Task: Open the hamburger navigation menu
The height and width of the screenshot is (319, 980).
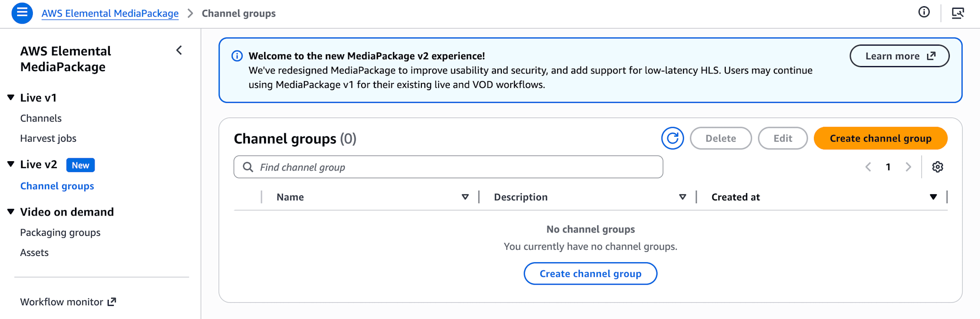Action: click(x=22, y=13)
